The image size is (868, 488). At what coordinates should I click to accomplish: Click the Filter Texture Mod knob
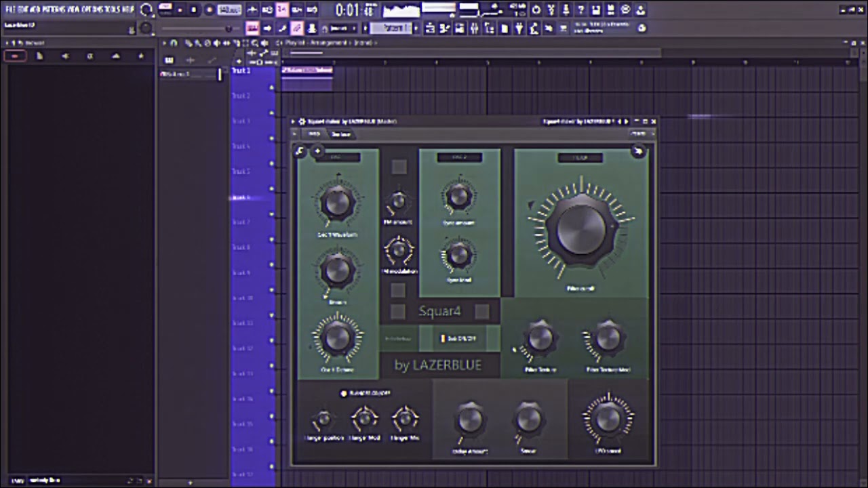pos(608,339)
